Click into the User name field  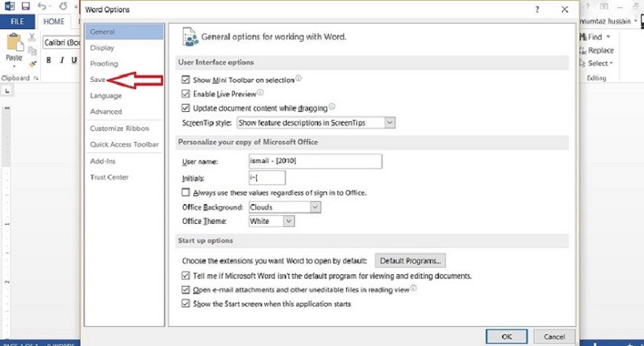pyautogui.click(x=315, y=162)
